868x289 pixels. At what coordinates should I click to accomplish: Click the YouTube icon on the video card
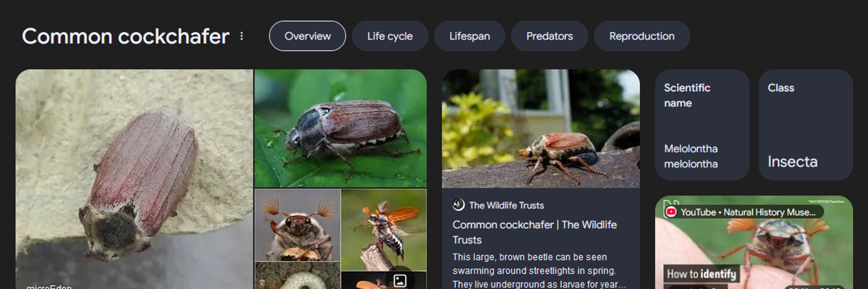671,212
